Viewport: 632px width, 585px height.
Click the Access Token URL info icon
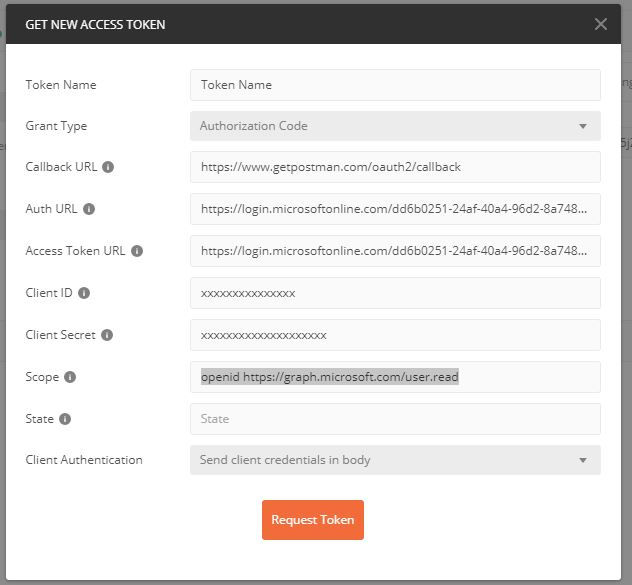tap(137, 251)
